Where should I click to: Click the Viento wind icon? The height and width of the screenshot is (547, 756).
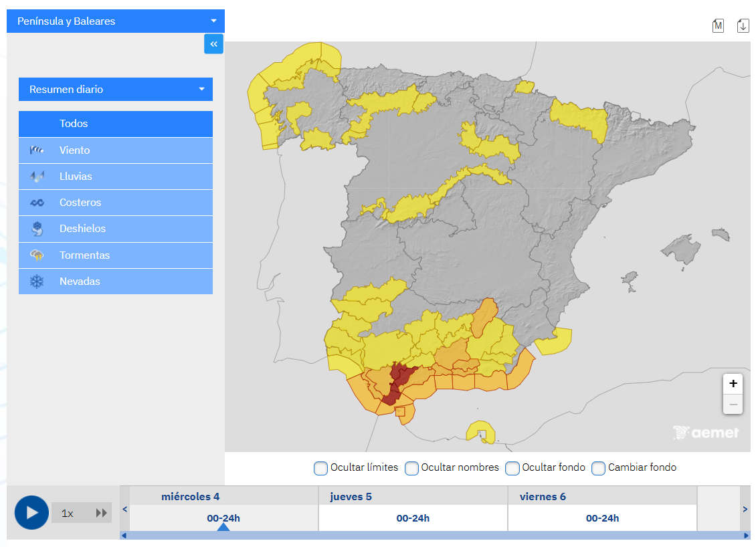pos(37,150)
